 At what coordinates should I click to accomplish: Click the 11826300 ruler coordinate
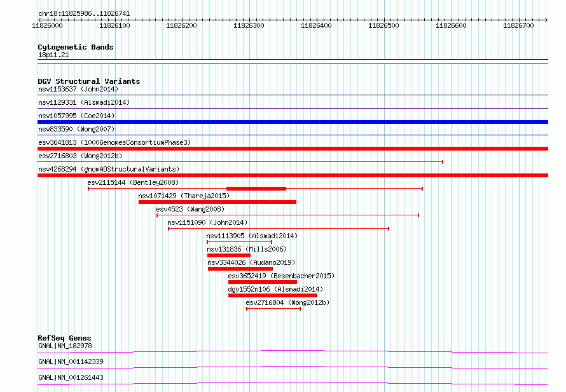pos(249,25)
